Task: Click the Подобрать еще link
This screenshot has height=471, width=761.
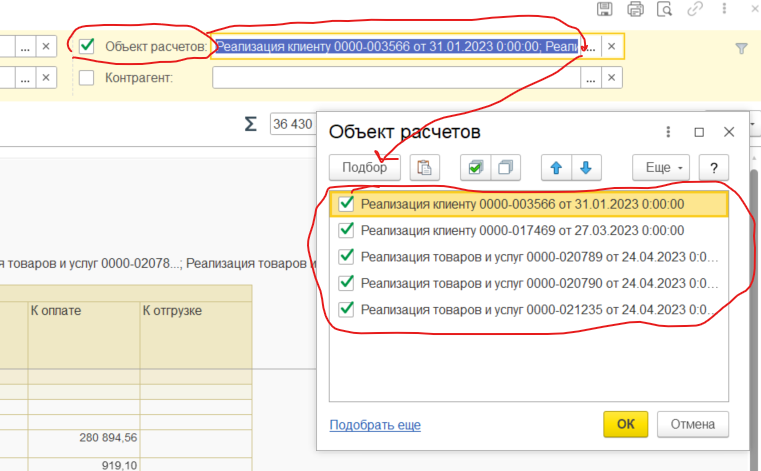Action: [x=375, y=425]
